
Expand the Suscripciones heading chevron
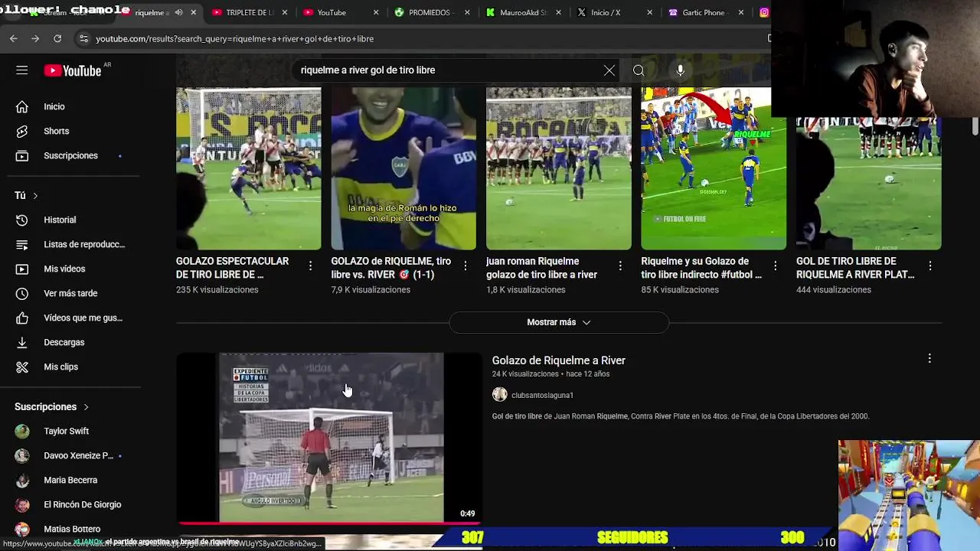(x=86, y=407)
